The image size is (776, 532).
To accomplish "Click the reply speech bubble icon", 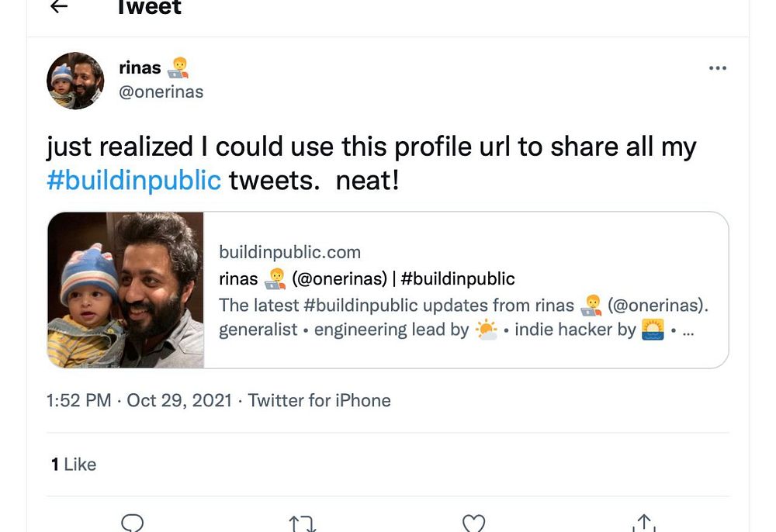I will tap(133, 523).
